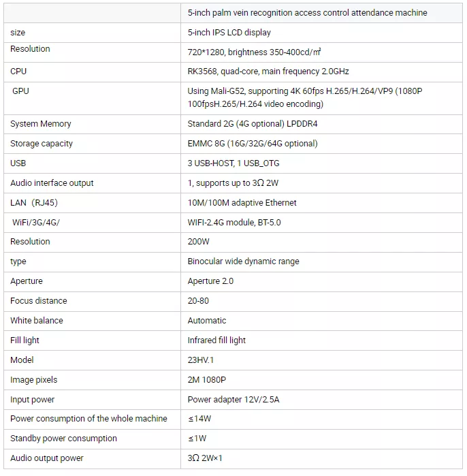The height and width of the screenshot is (476, 467).
Task: Select the Binocular wide dynamic range value
Action: (x=243, y=261)
